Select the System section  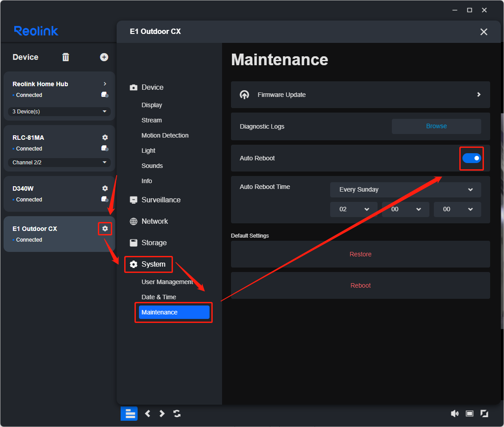point(148,264)
